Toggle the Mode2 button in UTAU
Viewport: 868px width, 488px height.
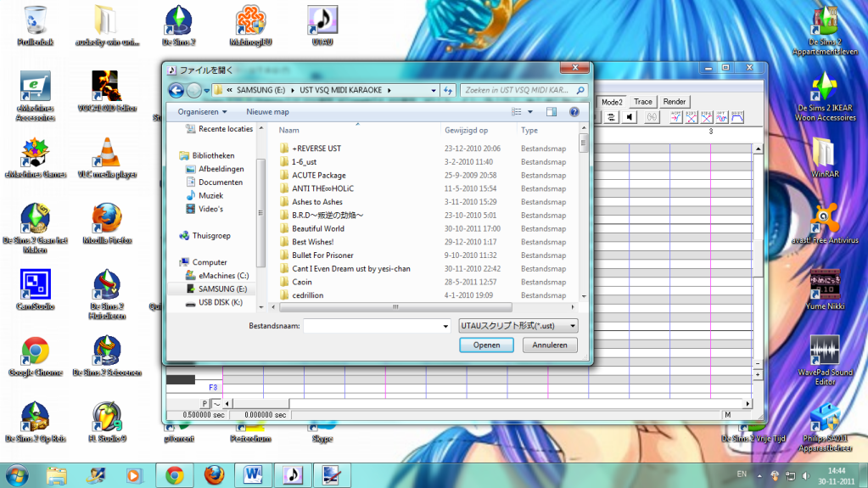pos(612,102)
